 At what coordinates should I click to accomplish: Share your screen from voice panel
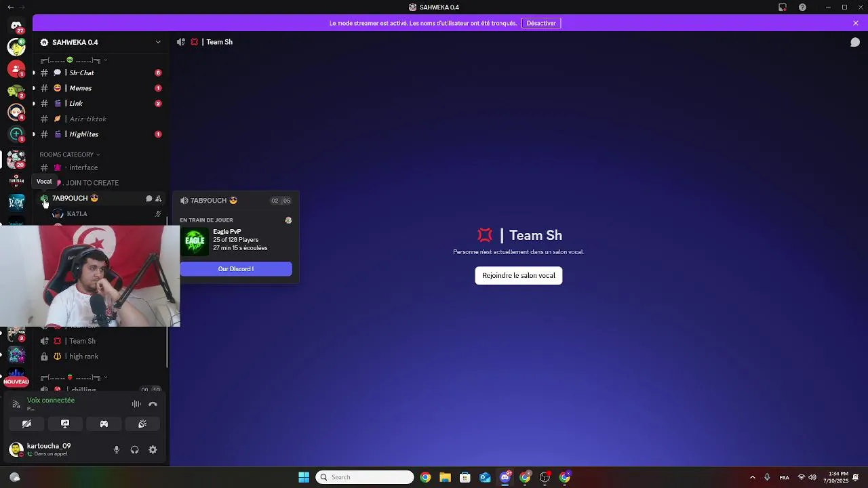point(65,424)
